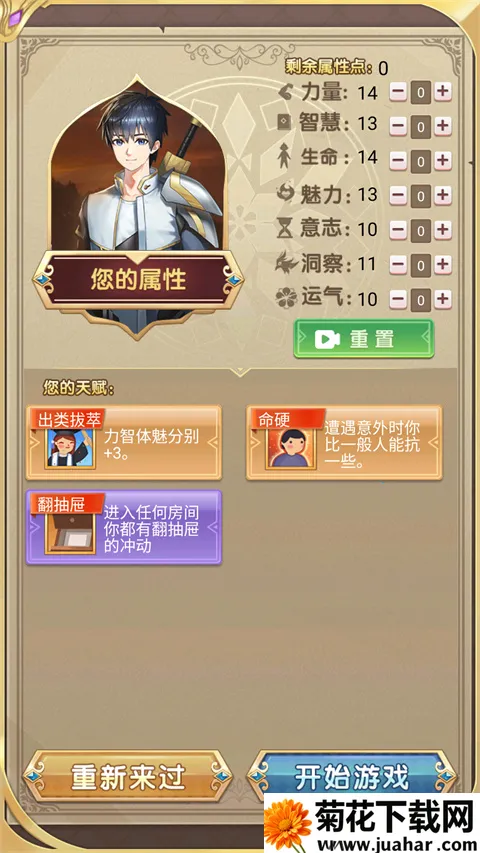The width and height of the screenshot is (480, 853).
Task: Select the 命硬 talent card
Action: coord(344,442)
